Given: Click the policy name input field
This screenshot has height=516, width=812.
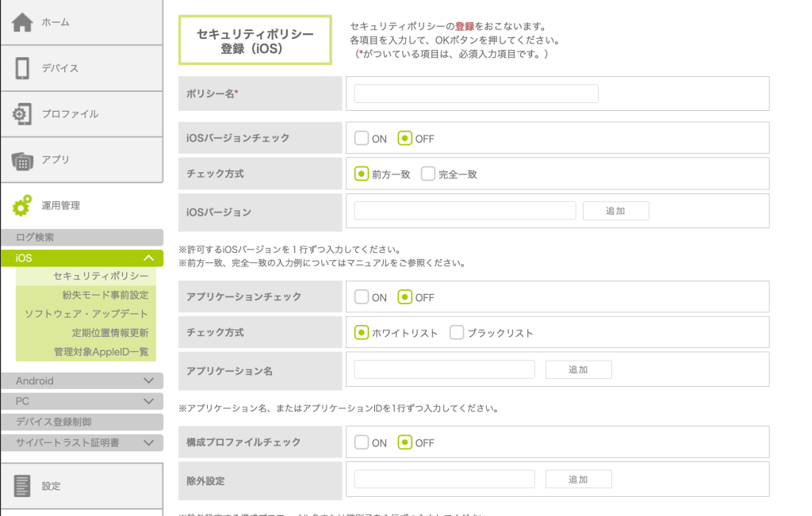Looking at the screenshot, I should (476, 94).
